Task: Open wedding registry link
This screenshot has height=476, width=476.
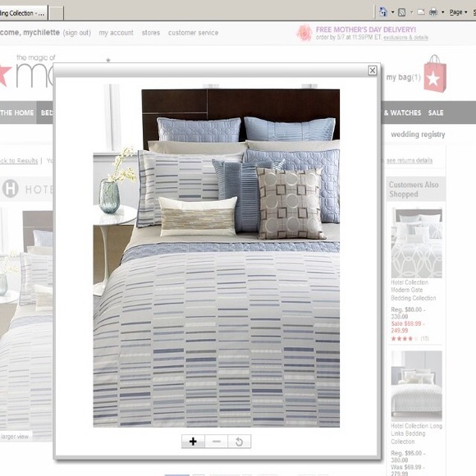Action: click(x=418, y=134)
